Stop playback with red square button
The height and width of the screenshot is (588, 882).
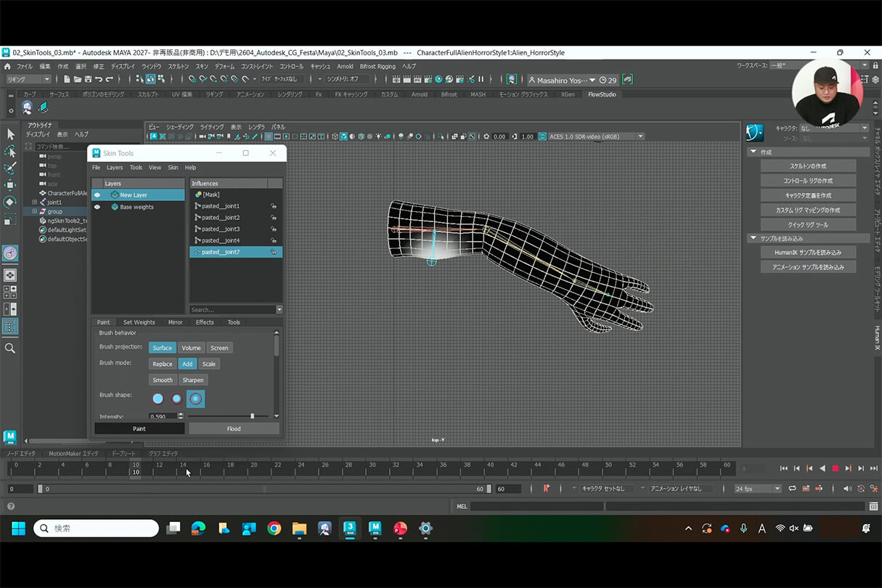tap(836, 468)
